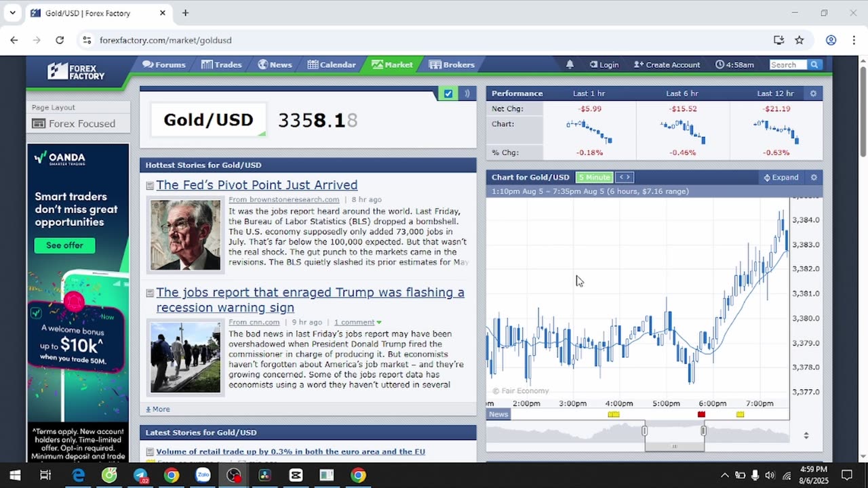
Task: Click the browser reload button
Action: pyautogui.click(x=60, y=40)
